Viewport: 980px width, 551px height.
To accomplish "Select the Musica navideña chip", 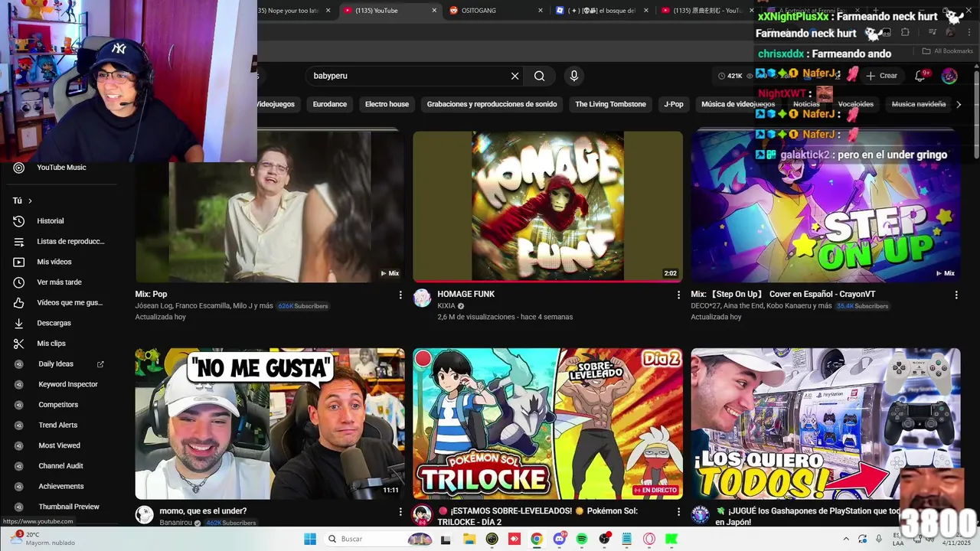I will pos(919,104).
